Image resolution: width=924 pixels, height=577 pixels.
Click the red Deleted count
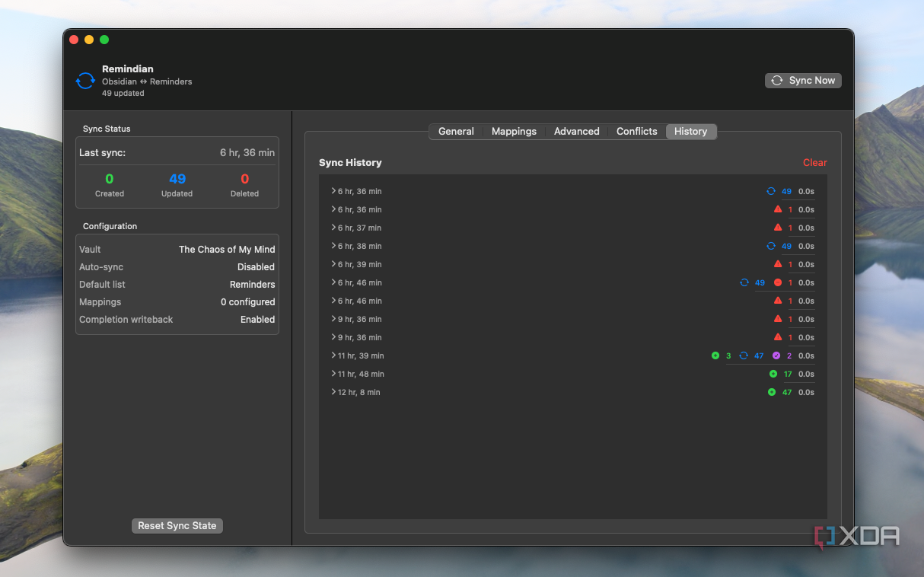[x=245, y=179]
